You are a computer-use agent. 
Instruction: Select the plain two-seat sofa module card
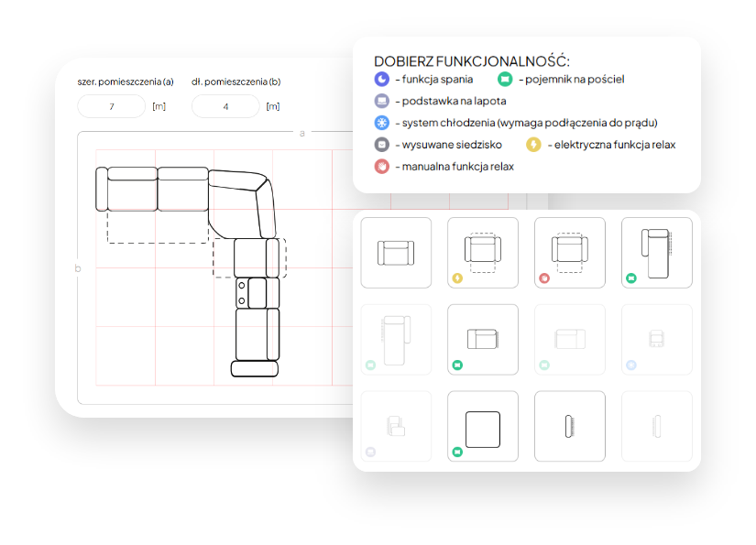[396, 253]
